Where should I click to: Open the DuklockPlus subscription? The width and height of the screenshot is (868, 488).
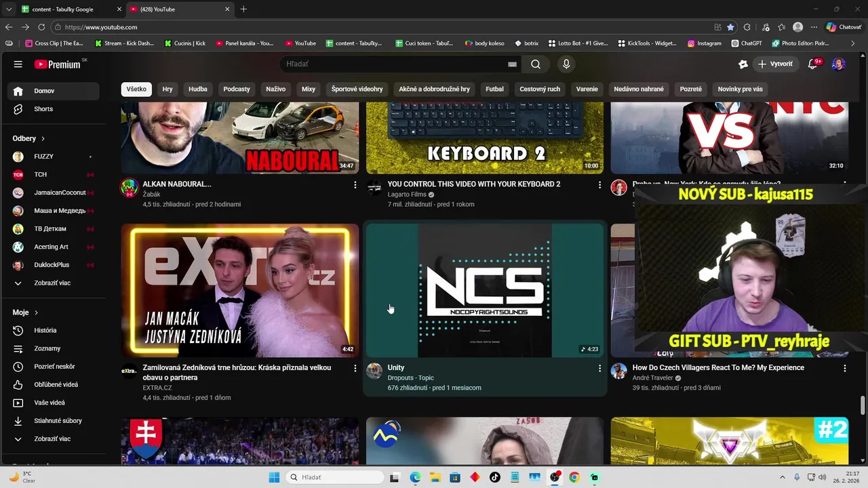click(x=54, y=265)
